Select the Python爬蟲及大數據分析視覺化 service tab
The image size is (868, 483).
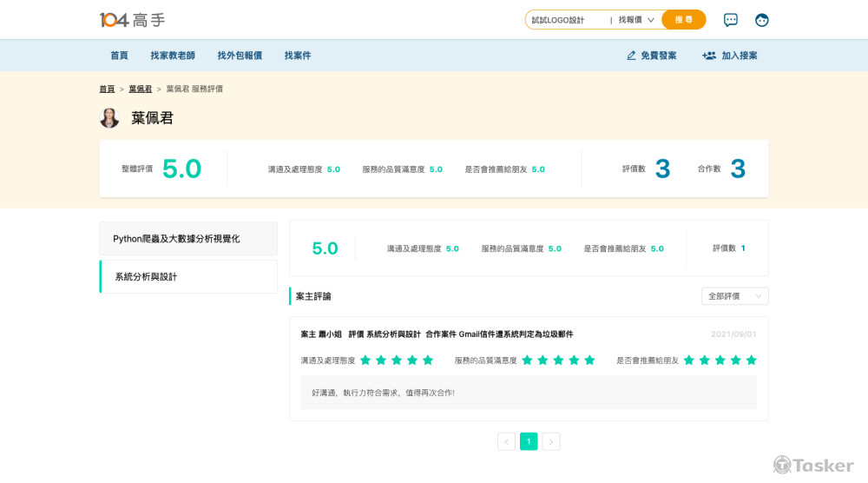pos(188,238)
